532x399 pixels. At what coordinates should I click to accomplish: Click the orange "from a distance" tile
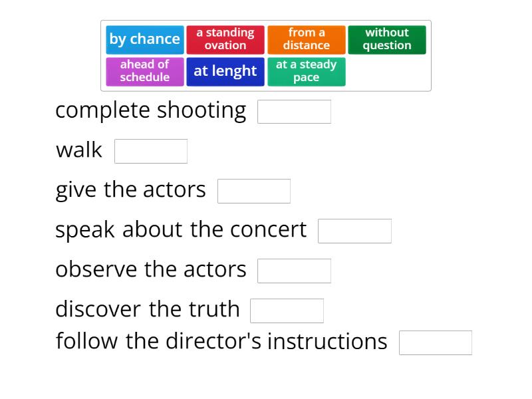point(307,39)
